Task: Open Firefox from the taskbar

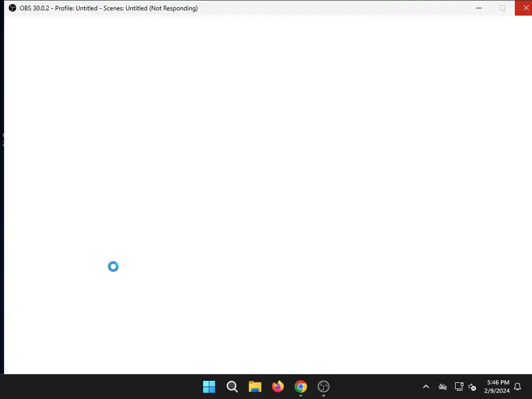Action: click(278, 387)
